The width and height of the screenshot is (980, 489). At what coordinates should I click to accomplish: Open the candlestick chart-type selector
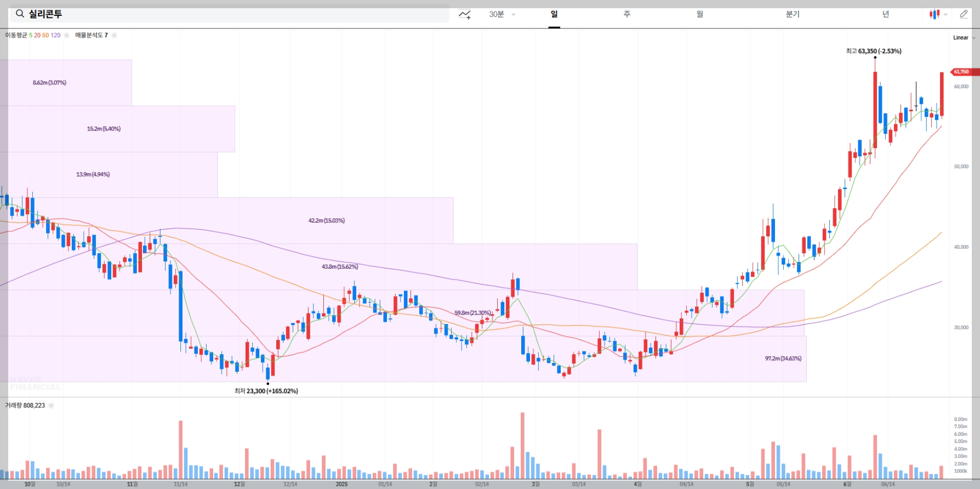click(x=938, y=14)
